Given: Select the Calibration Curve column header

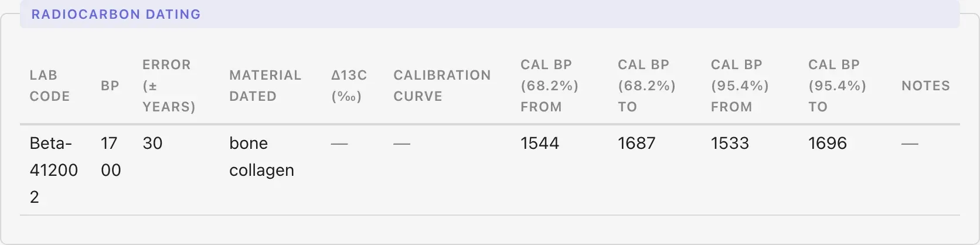Looking at the screenshot, I should click(x=442, y=86).
